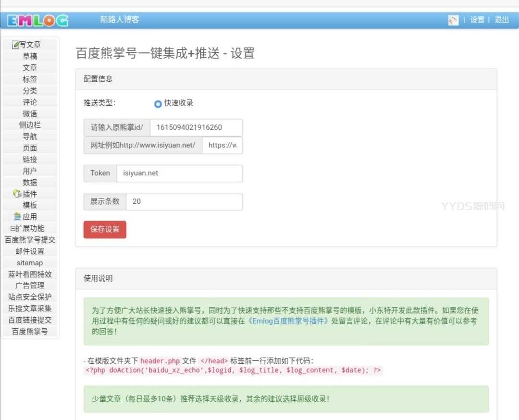Click the EMLOG logo
The image size is (519, 420).
click(x=37, y=20)
